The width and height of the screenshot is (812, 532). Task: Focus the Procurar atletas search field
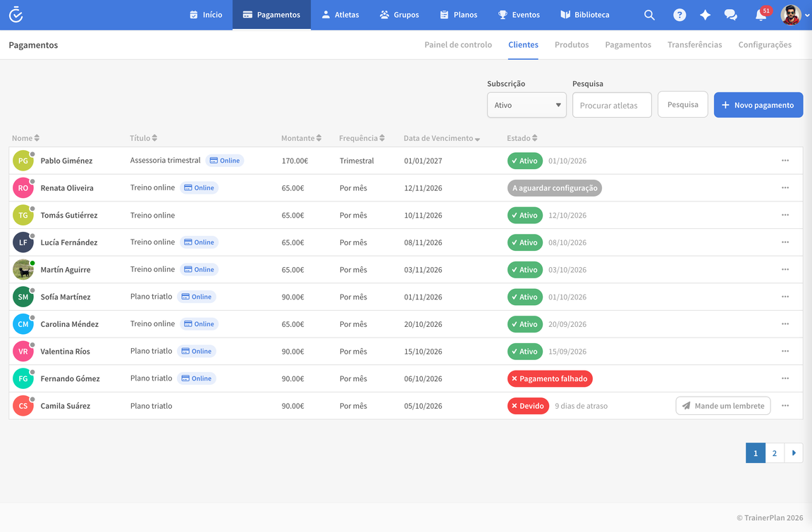click(612, 105)
